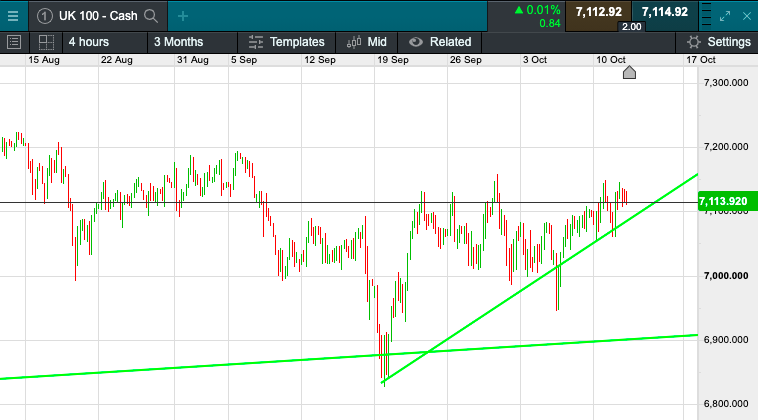Viewport: 758px width, 420px height.
Task: Open the chart layout grid icon
Action: click(x=45, y=42)
